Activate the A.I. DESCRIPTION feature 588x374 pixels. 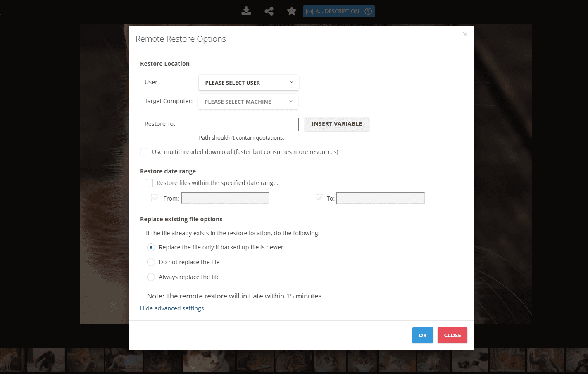coord(335,11)
